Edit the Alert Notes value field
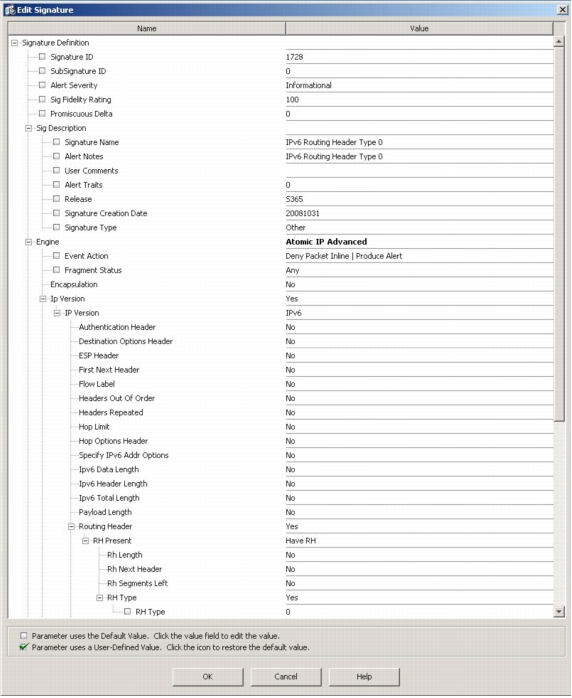Viewport: 572px width, 698px height. (x=419, y=157)
